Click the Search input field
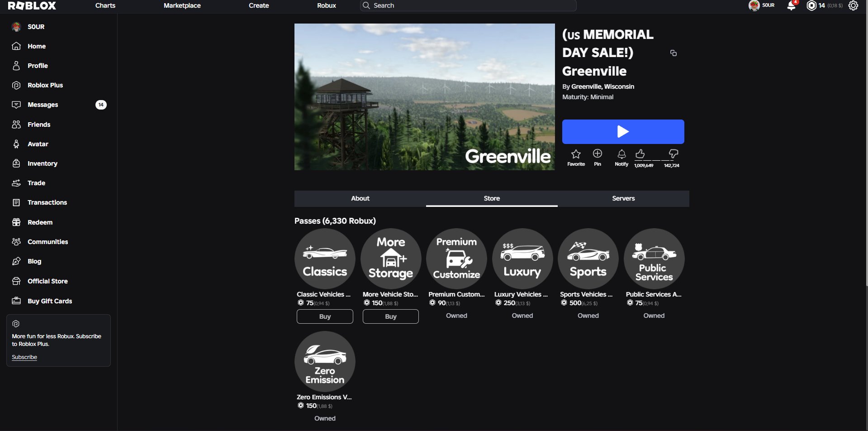868x431 pixels. pyautogui.click(x=468, y=5)
